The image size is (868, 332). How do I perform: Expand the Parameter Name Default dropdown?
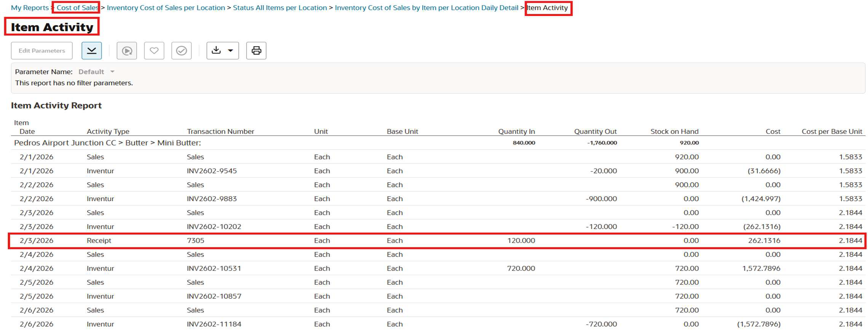pos(112,72)
